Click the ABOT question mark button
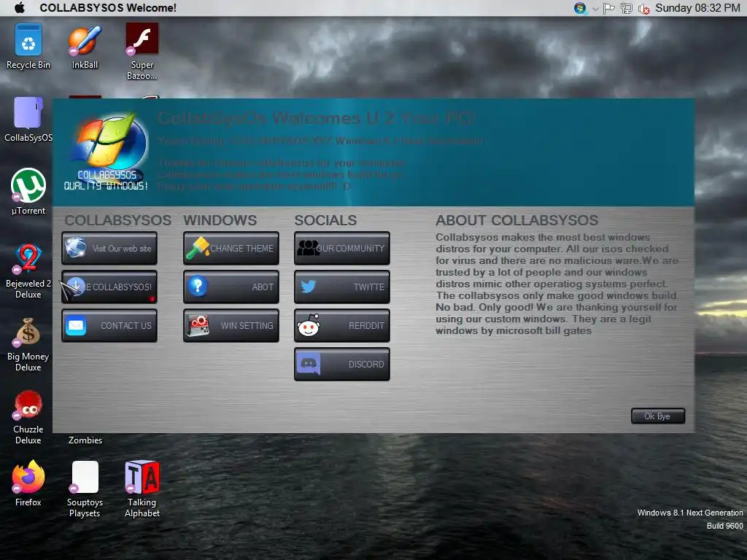The height and width of the screenshot is (560, 747). [231, 287]
